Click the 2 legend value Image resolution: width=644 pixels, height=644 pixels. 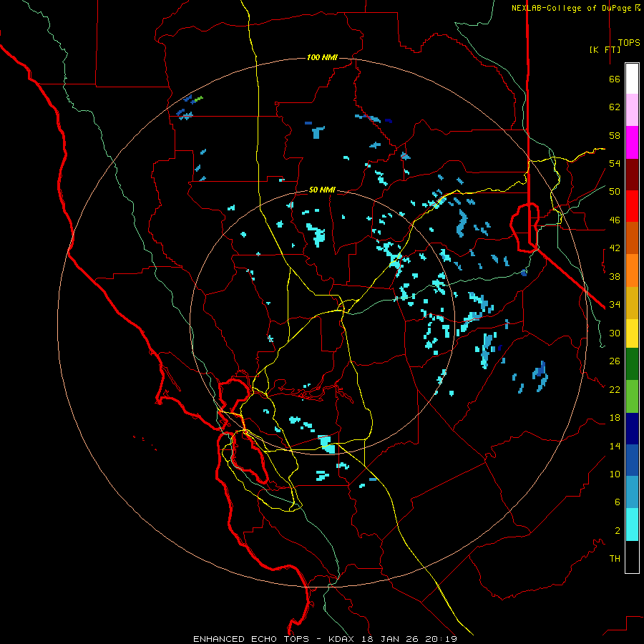[x=618, y=531]
